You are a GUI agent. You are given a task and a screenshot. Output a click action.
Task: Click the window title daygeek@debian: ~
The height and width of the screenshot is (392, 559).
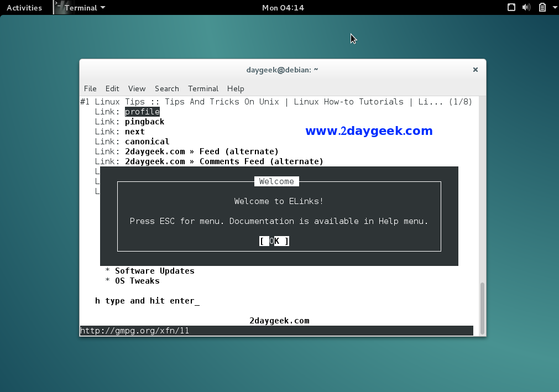coord(282,70)
